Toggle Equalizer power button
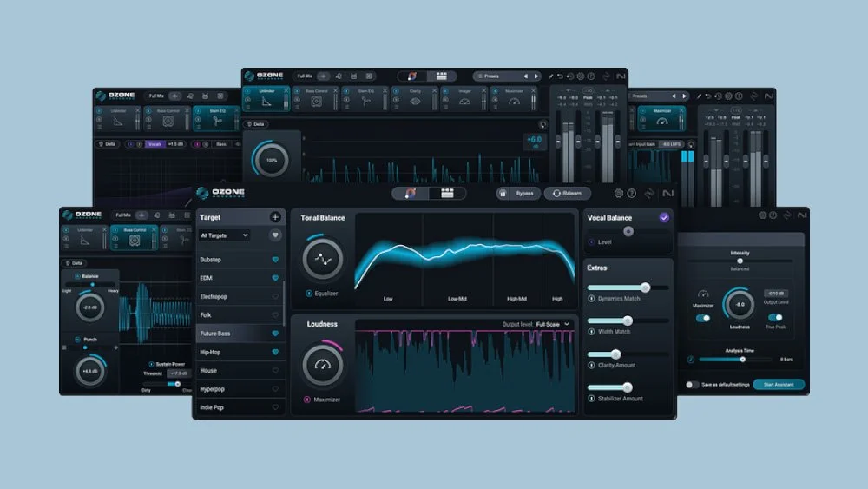 coord(309,294)
